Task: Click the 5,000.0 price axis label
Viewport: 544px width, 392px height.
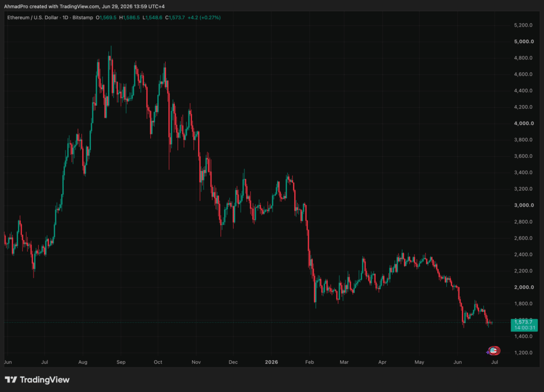Action: click(524, 41)
